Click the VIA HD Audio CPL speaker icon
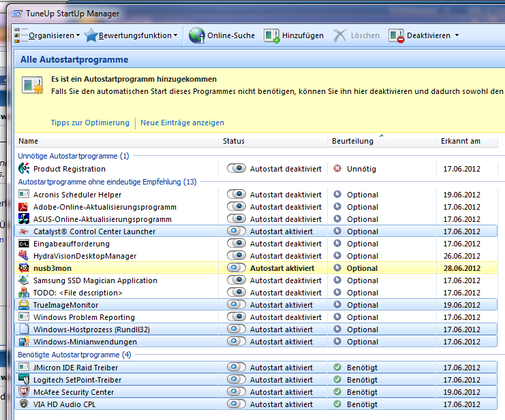The height and width of the screenshot is (420, 505). (x=24, y=404)
